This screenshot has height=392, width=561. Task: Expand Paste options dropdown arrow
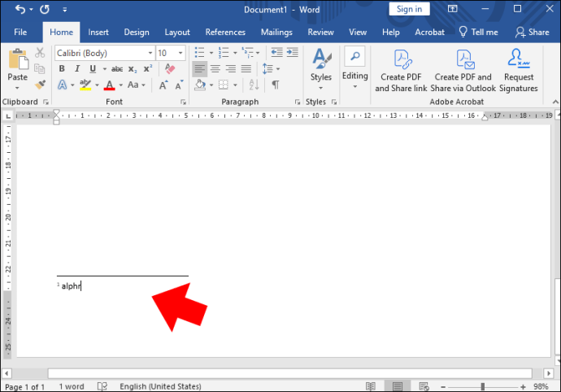17,88
